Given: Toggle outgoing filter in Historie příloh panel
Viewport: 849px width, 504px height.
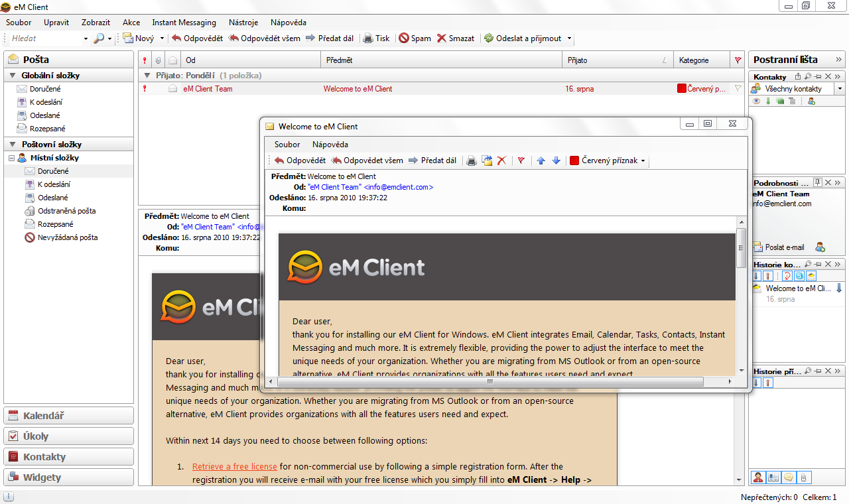Looking at the screenshot, I should coord(768,383).
